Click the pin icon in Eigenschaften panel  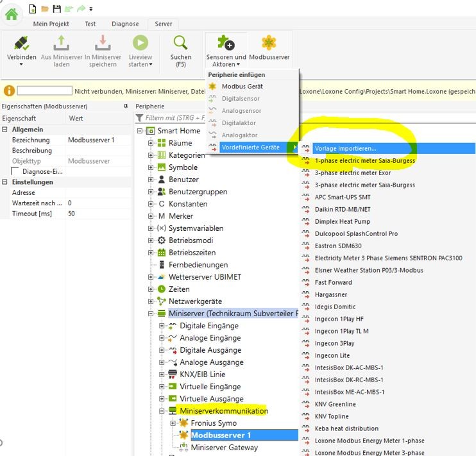(x=126, y=106)
